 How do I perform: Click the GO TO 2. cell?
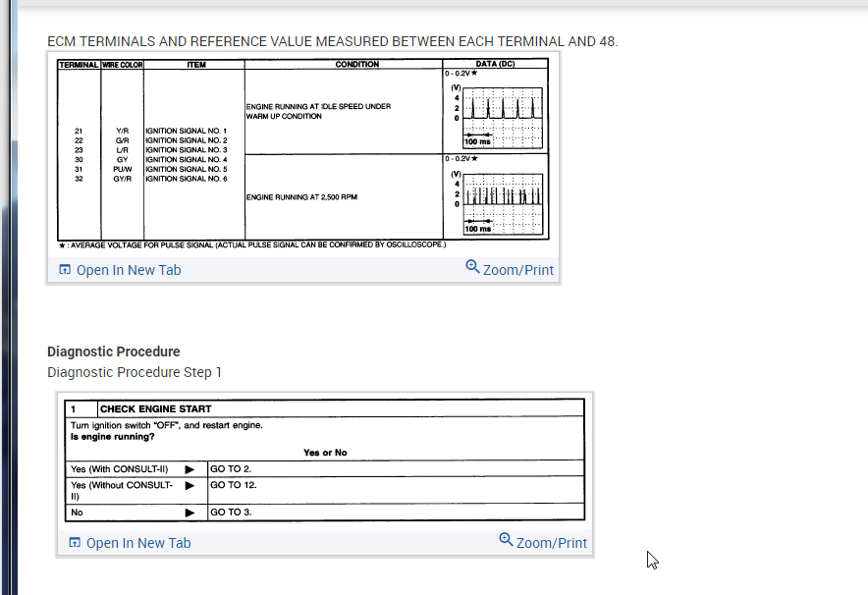point(396,468)
